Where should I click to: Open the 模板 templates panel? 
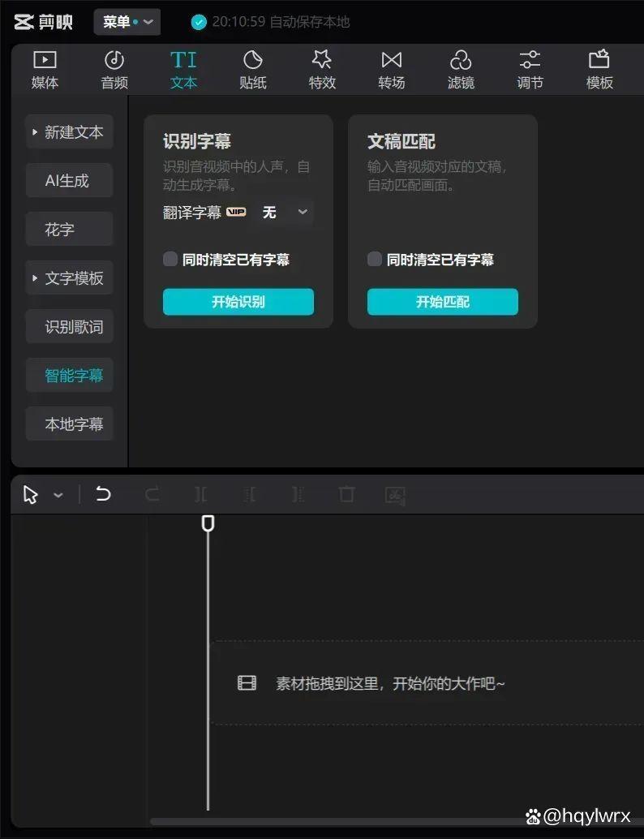pos(599,70)
